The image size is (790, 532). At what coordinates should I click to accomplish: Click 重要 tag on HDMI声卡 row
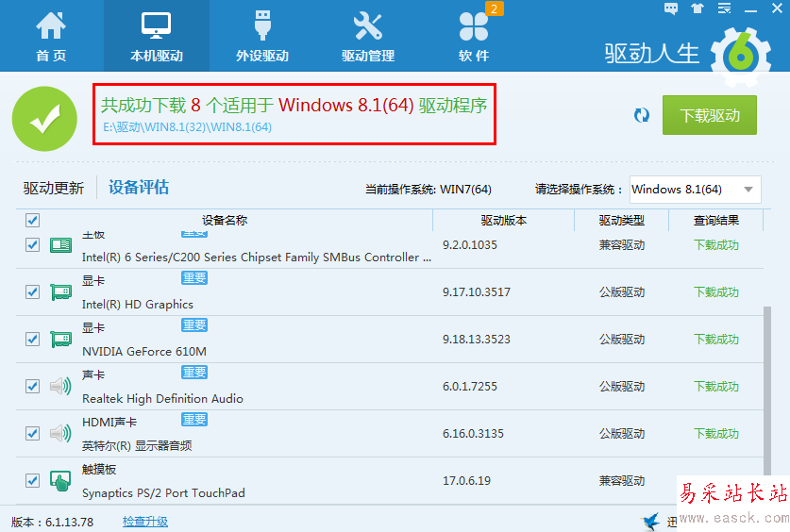point(194,419)
